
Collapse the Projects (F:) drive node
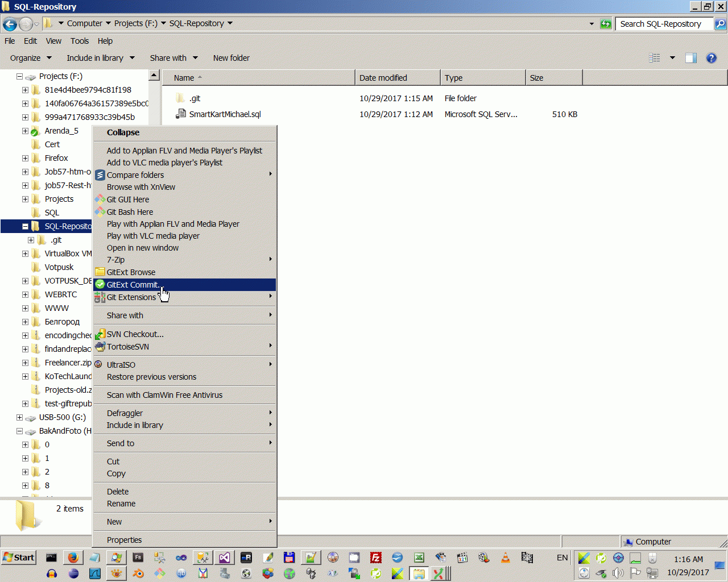click(19, 76)
